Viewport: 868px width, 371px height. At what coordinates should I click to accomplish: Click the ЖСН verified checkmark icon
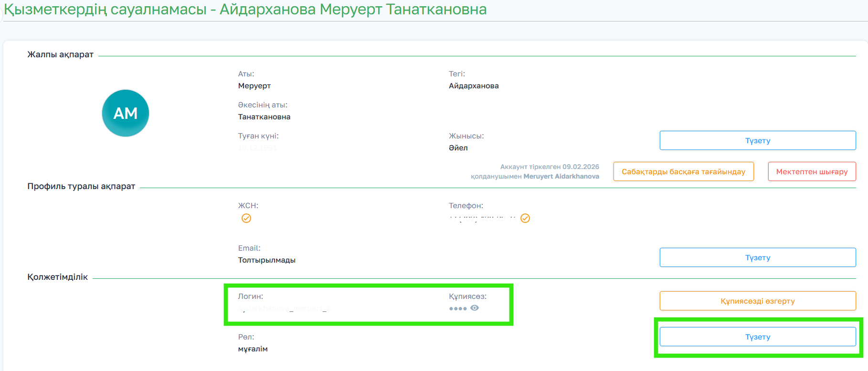246,218
